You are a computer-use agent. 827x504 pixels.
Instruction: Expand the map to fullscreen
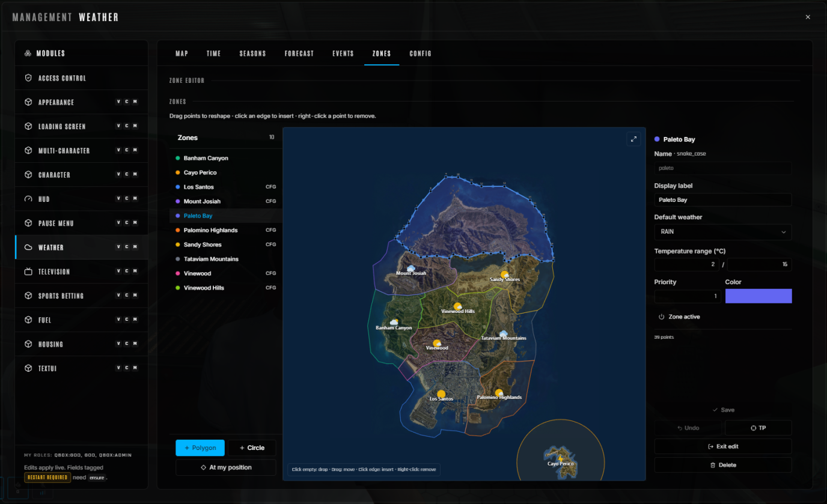pos(633,139)
